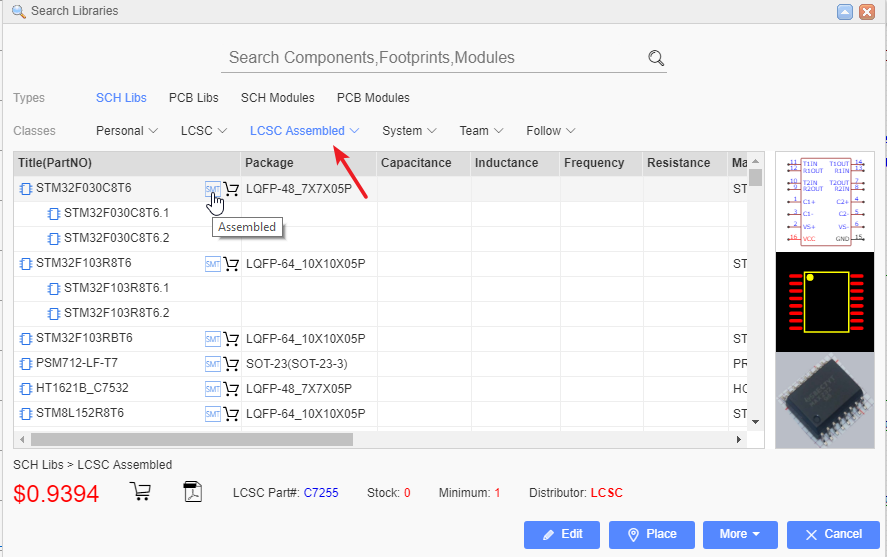Click cart icon beside STM32F103R8T6

[x=231, y=264]
